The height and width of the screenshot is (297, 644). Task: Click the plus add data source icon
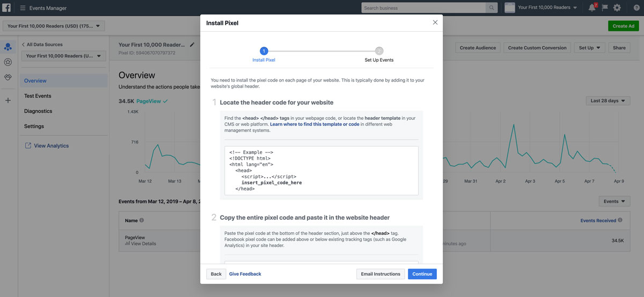pos(8,100)
